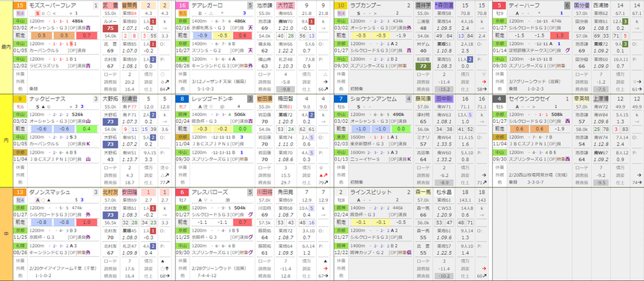The height and width of the screenshot is (281, 644).
Task: Click trainer 杉浦宏 header cell
Action: 130,99
